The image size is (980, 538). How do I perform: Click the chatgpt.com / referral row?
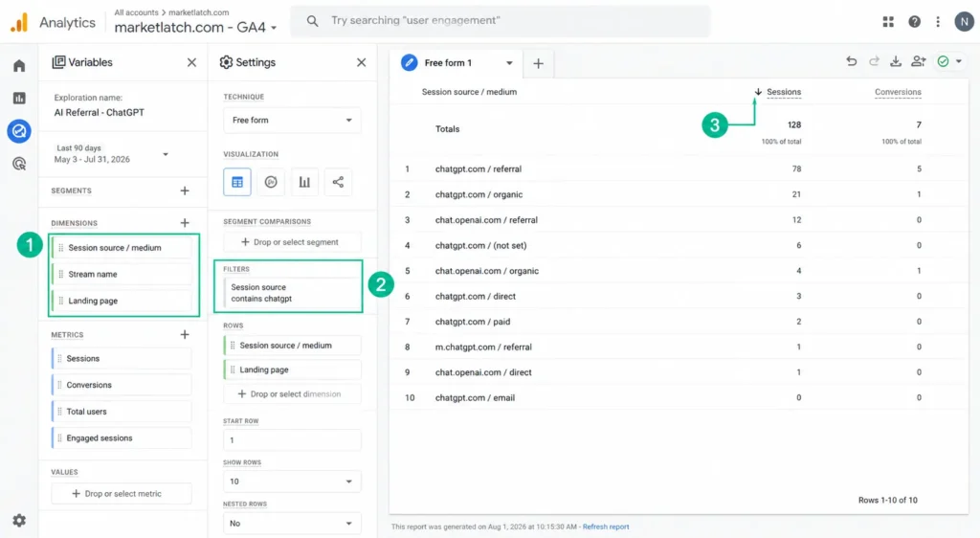(x=679, y=168)
